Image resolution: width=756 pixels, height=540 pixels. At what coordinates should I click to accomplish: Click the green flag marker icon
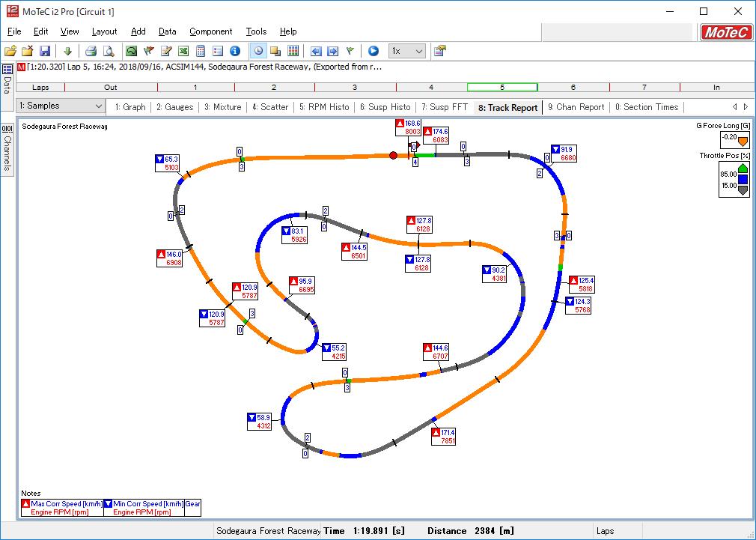pos(350,51)
